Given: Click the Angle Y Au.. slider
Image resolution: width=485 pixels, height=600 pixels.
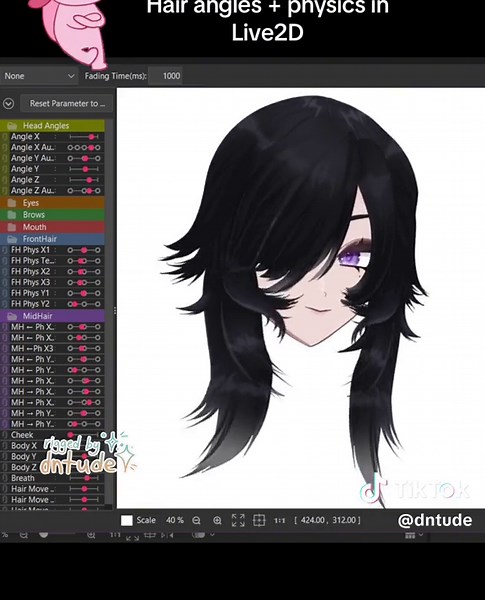Looking at the screenshot, I should click(84, 158).
